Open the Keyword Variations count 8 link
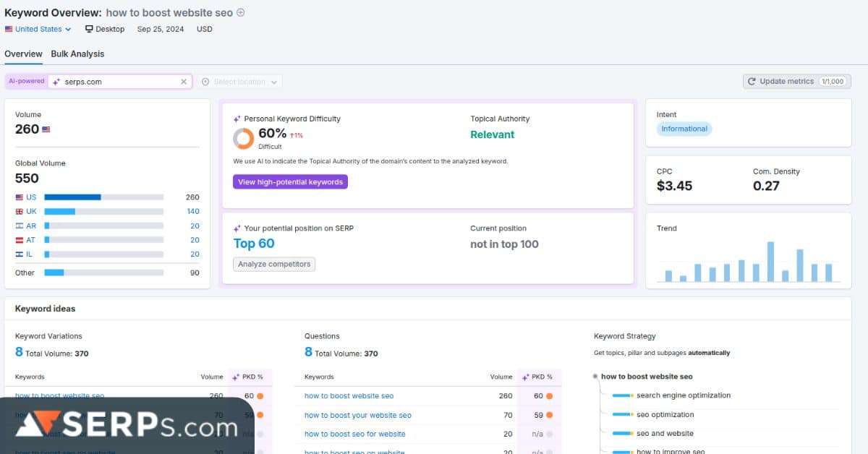 click(19, 352)
